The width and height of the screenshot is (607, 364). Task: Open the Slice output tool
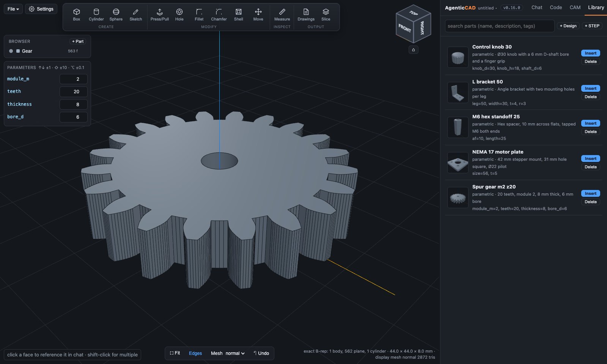pos(326,15)
